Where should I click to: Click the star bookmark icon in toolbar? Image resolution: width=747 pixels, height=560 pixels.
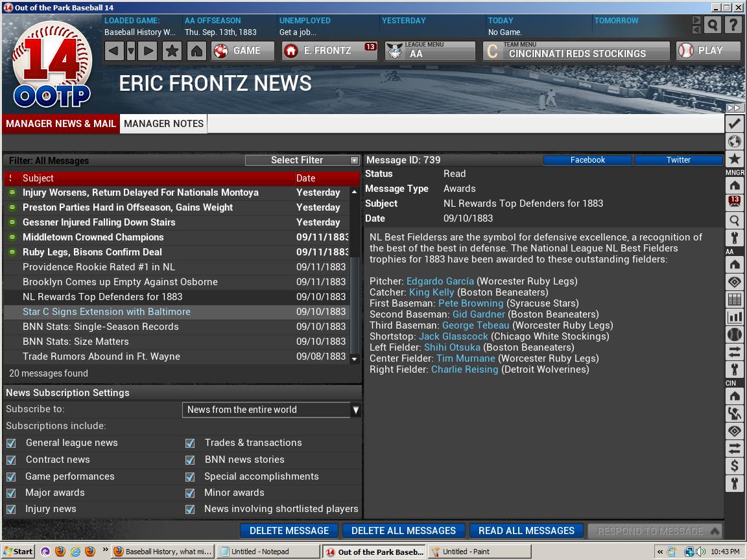coord(172,51)
